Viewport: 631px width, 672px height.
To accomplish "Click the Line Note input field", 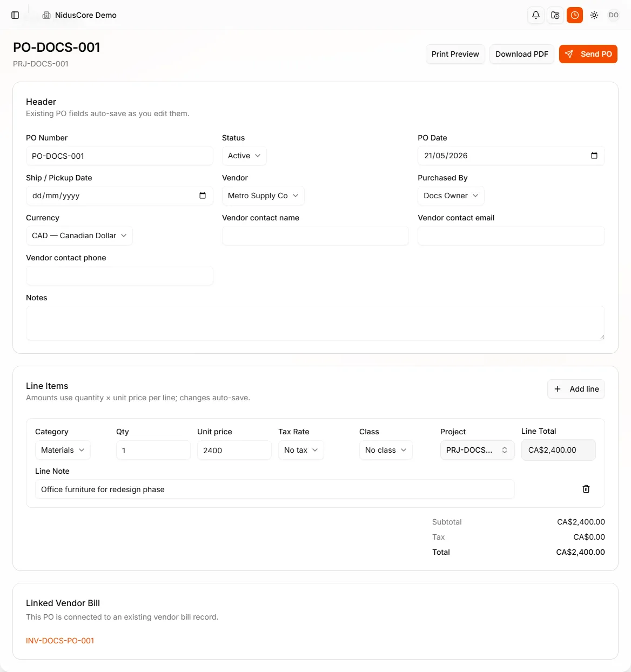I will coord(275,489).
